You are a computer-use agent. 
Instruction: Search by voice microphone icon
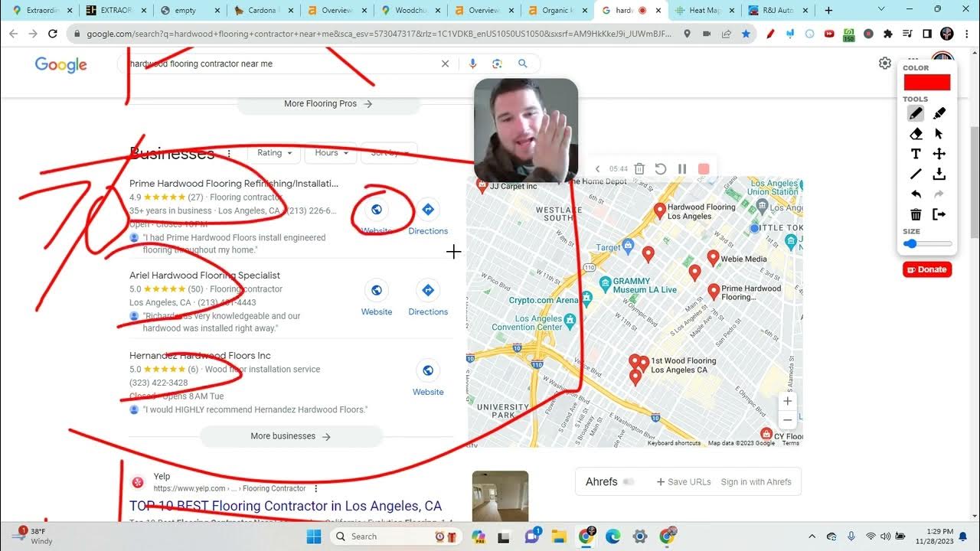tap(472, 64)
